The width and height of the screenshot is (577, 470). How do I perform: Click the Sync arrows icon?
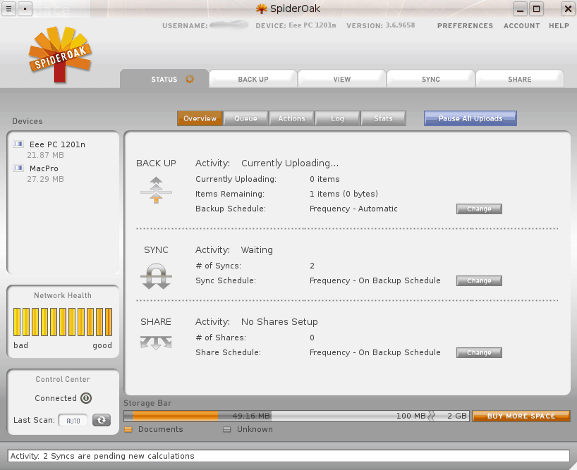156,276
